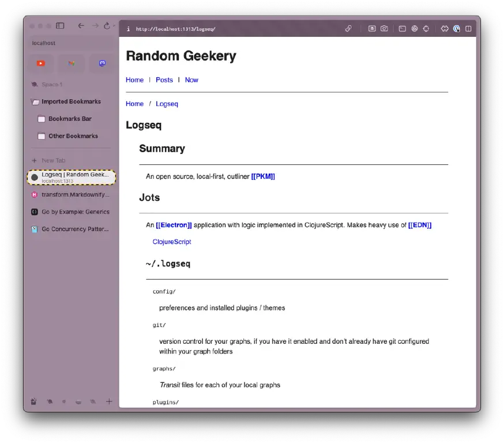Click the blue circular extension icon

[x=457, y=29]
